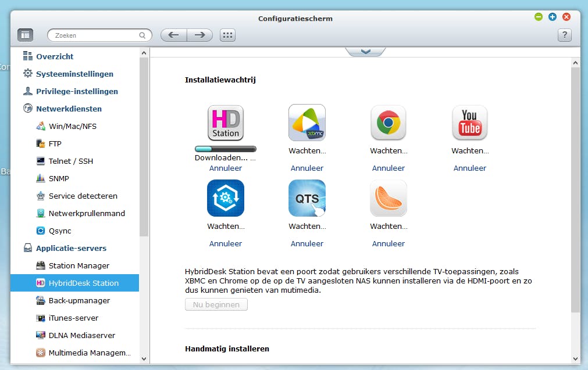Click the search magnifier icon
This screenshot has width=588, height=370.
coord(142,35)
